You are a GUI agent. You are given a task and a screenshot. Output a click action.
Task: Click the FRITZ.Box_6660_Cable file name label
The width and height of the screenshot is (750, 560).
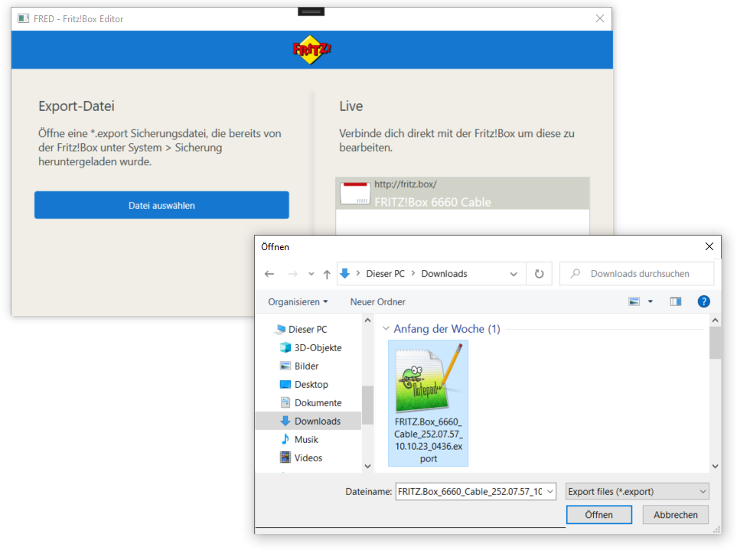point(428,440)
